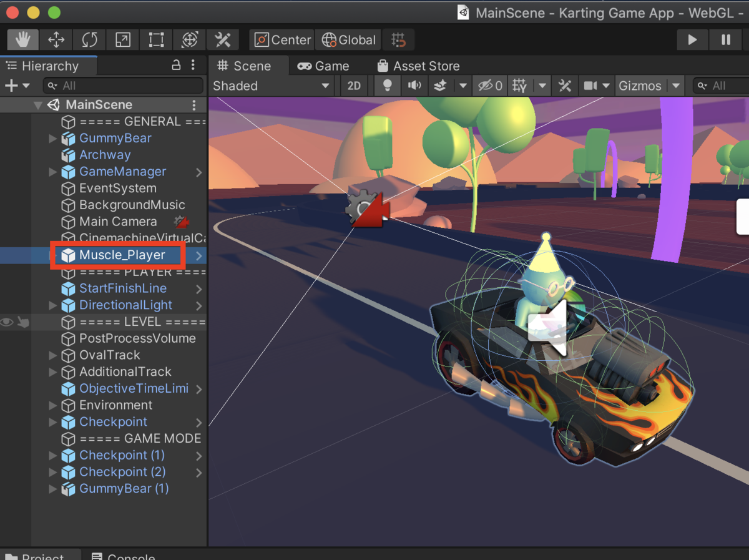
Task: Open GameManager prefab chevron
Action: (x=199, y=172)
